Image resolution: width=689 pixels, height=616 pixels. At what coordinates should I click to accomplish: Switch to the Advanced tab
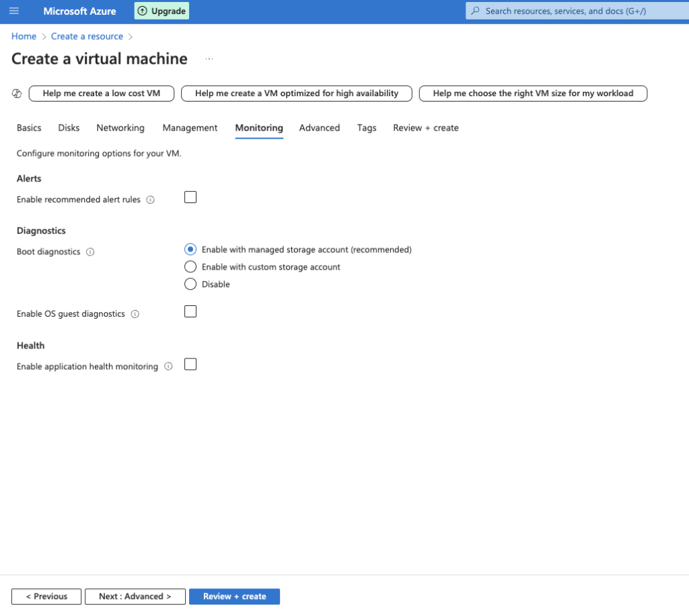pos(320,128)
